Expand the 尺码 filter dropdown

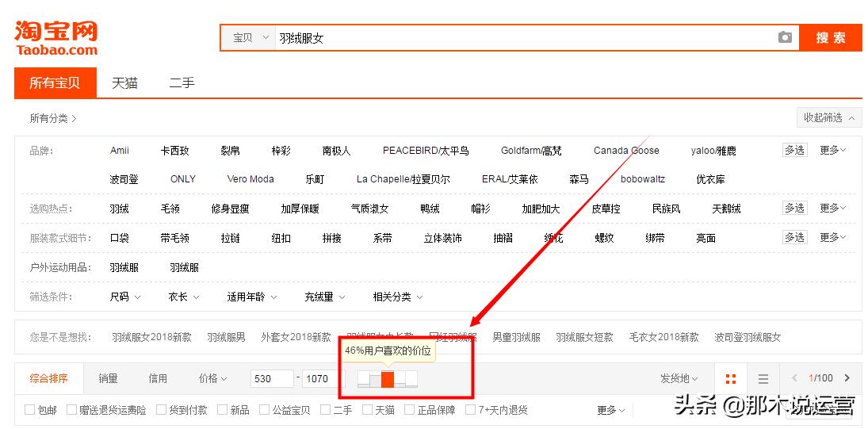click(x=125, y=297)
